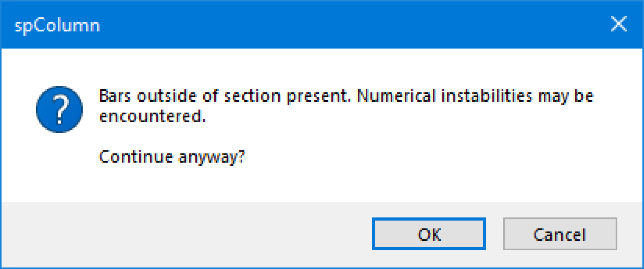Exit the dialog via the close icon
The width and height of the screenshot is (644, 269).
(x=618, y=24)
